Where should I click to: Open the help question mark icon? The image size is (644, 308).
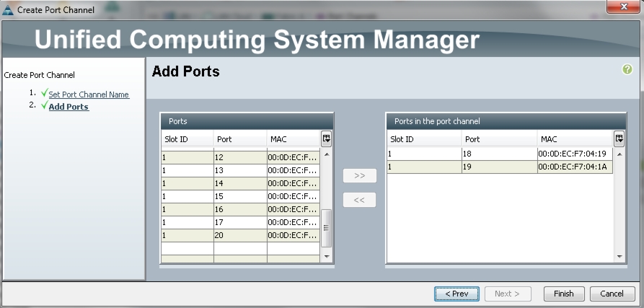pos(627,69)
